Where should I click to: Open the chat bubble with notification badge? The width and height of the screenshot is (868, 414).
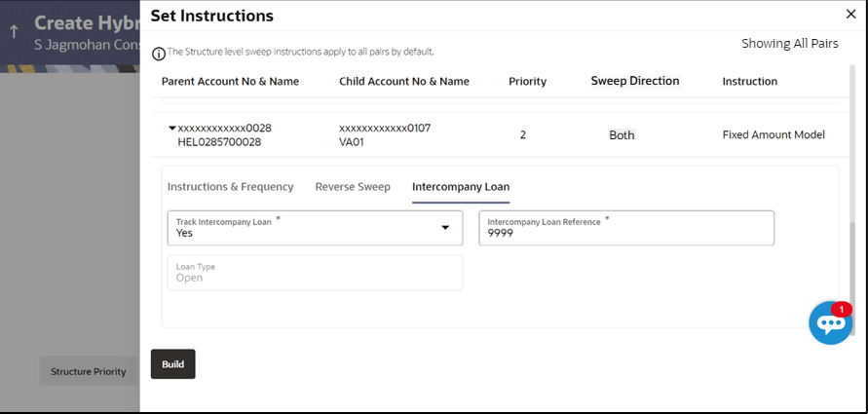click(830, 323)
